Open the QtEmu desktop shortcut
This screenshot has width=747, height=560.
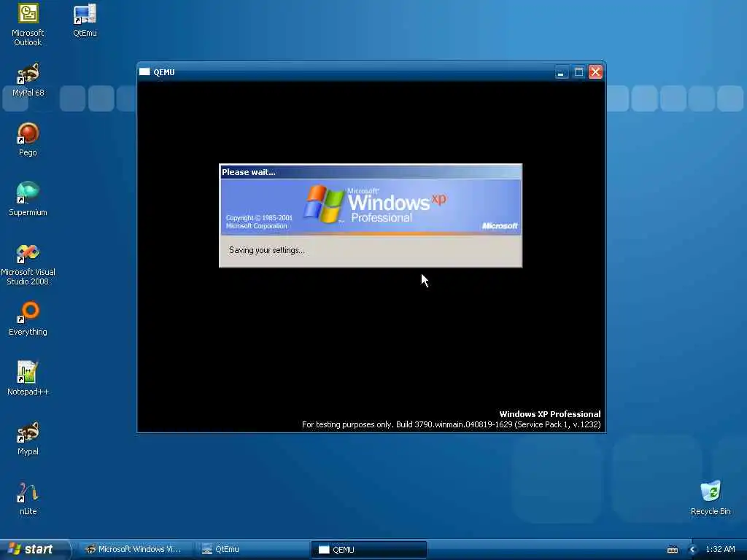tap(85, 20)
